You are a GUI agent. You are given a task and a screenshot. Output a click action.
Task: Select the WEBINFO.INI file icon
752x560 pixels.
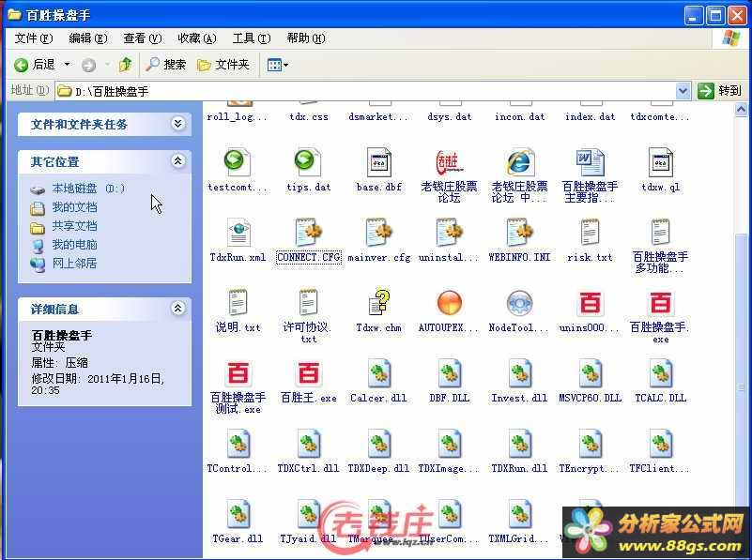520,234
